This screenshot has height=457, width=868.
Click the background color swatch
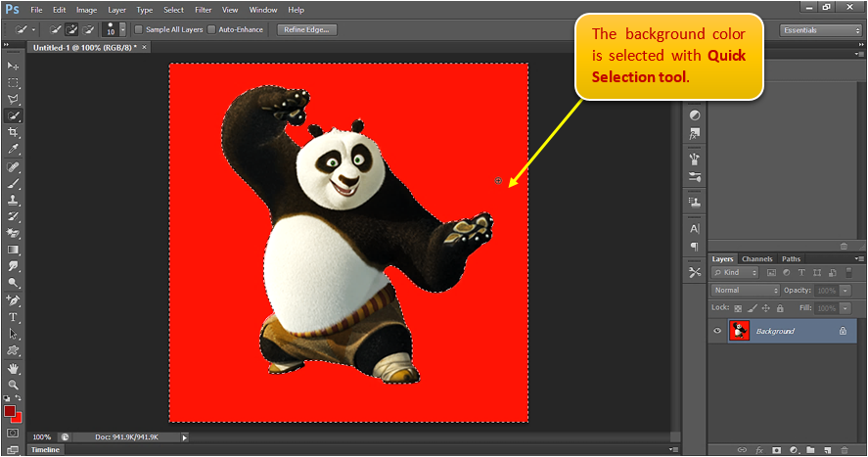click(18, 418)
